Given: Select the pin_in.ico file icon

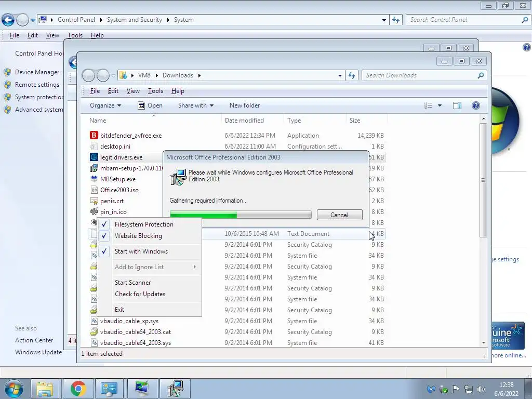Looking at the screenshot, I should pos(94,212).
